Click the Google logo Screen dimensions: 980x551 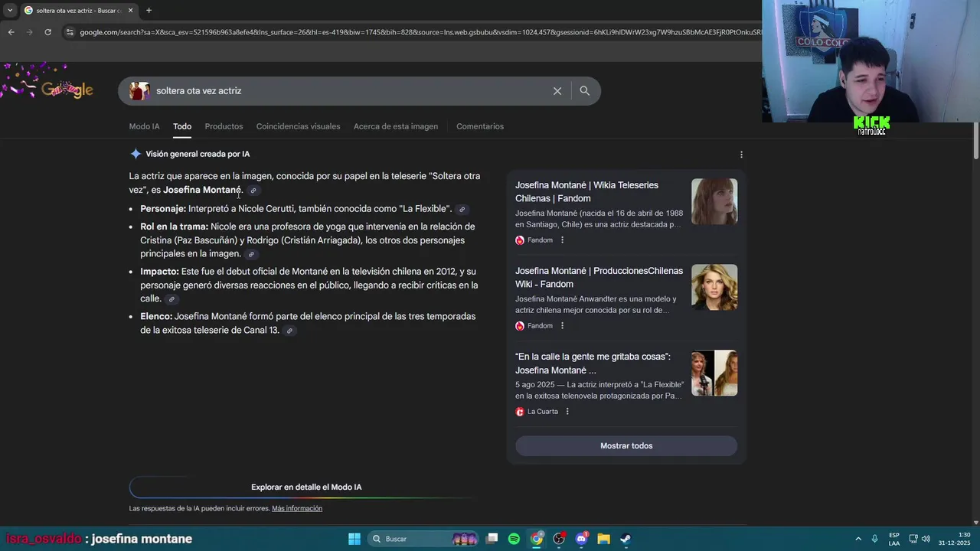coord(67,90)
